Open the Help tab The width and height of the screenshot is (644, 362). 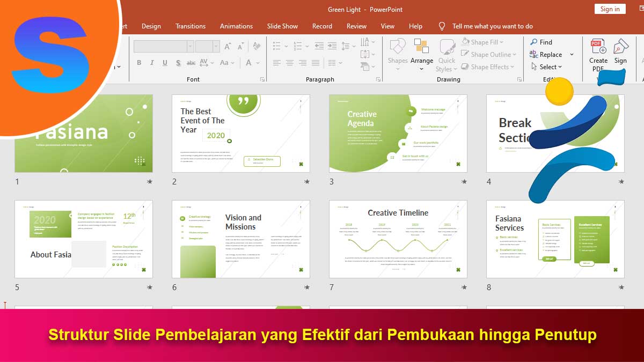coord(415,26)
